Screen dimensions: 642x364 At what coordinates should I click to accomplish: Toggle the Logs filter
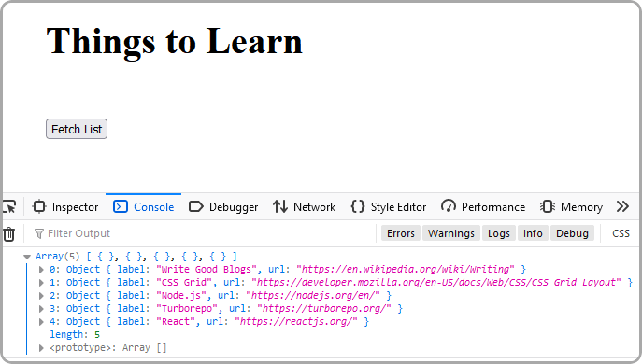[499, 233]
